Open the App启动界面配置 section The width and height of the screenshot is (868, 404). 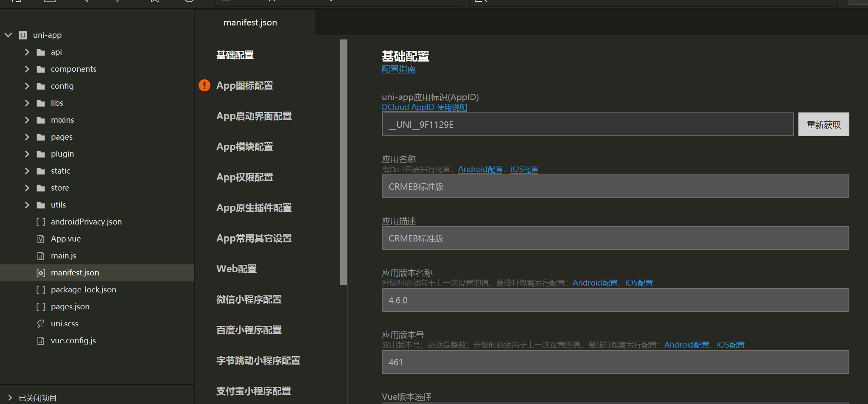(254, 116)
